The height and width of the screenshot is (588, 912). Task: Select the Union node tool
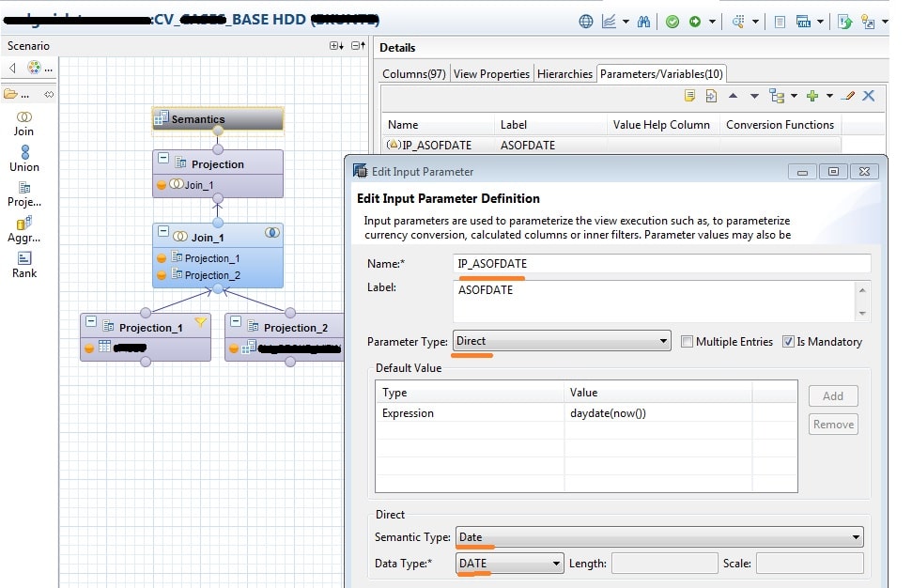pyautogui.click(x=24, y=158)
